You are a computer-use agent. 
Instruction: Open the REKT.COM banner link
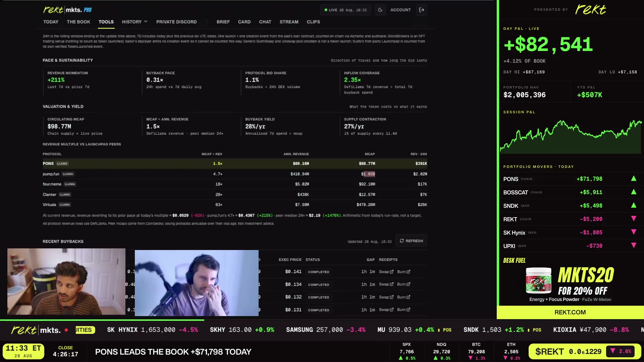coord(570,312)
